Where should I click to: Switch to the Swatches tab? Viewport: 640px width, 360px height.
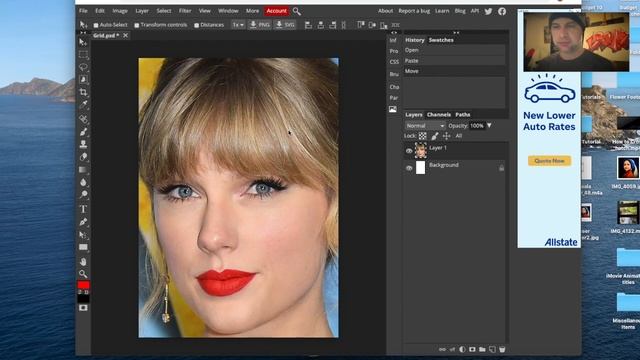441,40
